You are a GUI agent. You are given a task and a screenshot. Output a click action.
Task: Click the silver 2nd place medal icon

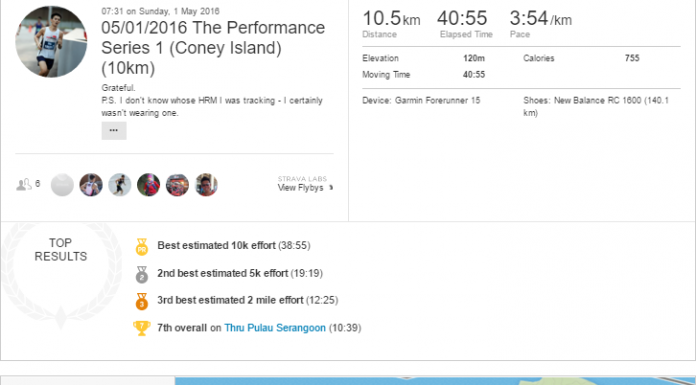pyautogui.click(x=142, y=274)
